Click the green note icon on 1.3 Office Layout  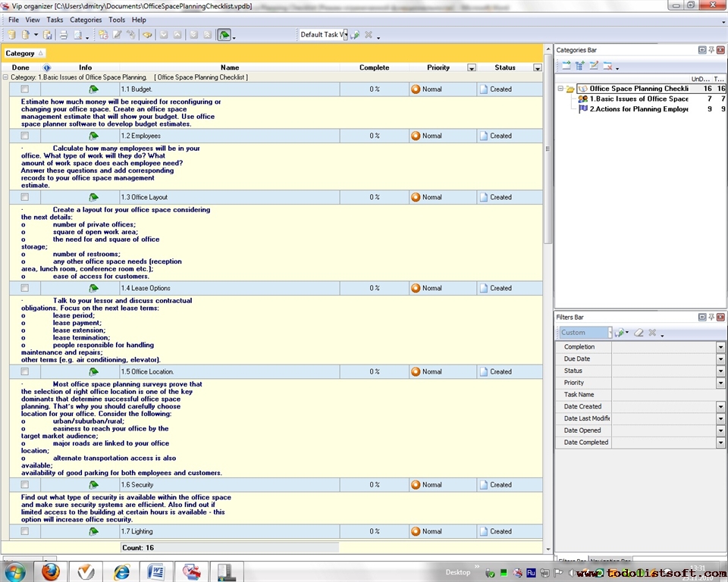[93, 197]
